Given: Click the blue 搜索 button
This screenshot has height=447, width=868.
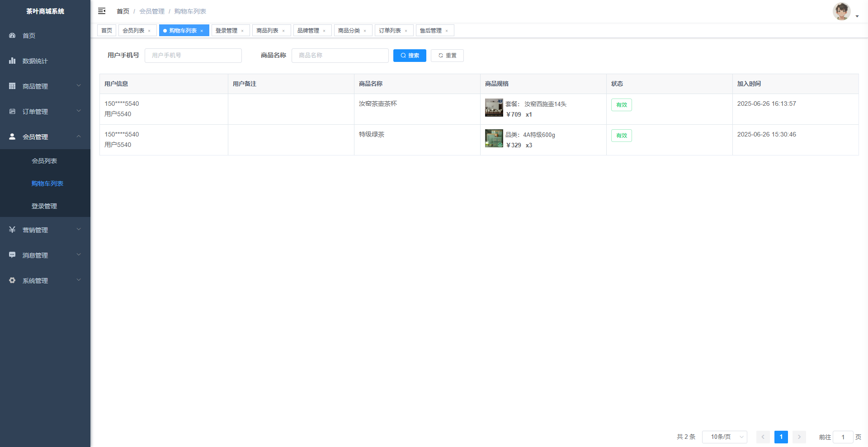Looking at the screenshot, I should (410, 56).
